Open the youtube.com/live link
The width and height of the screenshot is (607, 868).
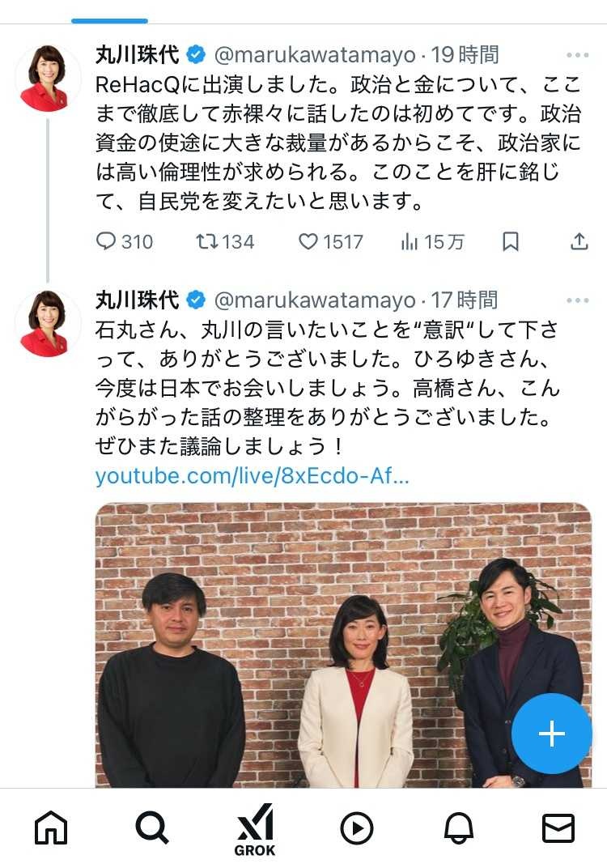coord(253,475)
